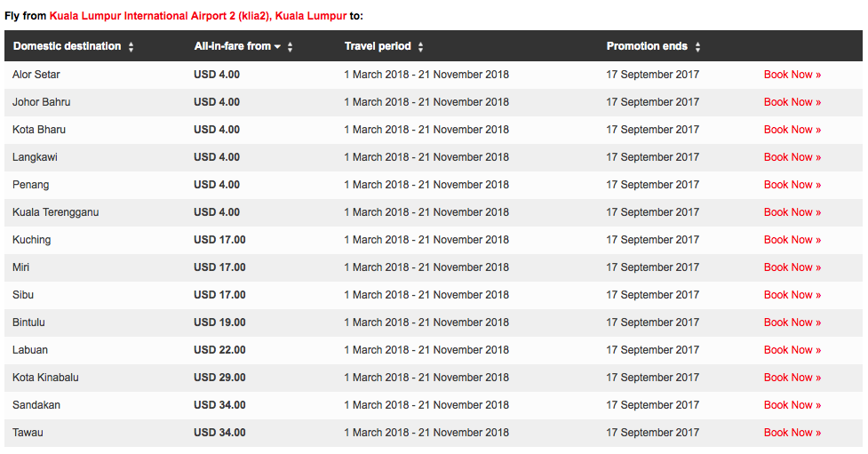The width and height of the screenshot is (868, 454).
Task: Book Now for Kota Bharu
Action: click(x=792, y=130)
